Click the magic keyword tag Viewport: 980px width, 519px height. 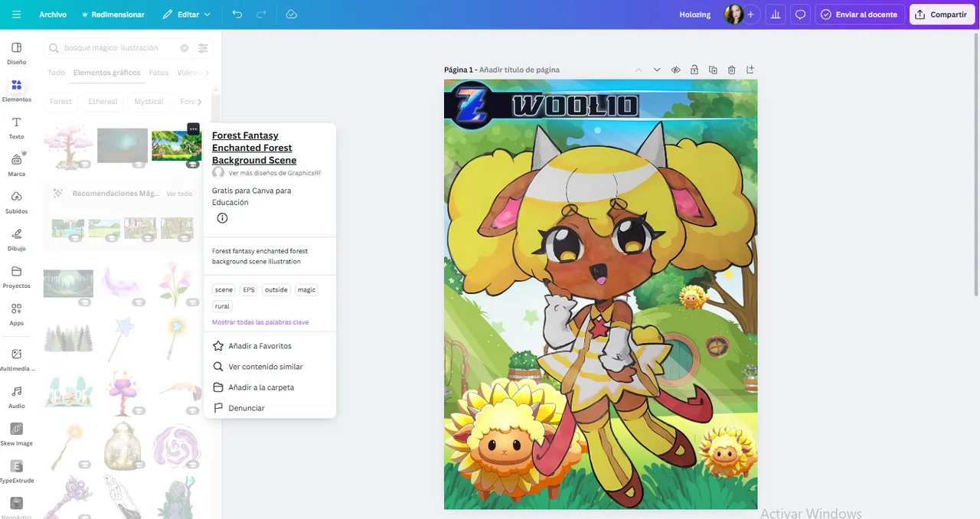pos(306,290)
